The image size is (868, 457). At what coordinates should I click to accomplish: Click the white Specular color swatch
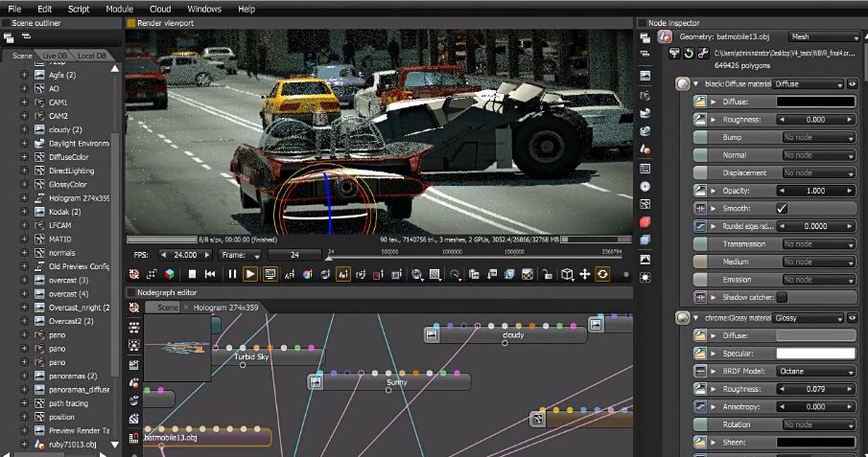[816, 354]
